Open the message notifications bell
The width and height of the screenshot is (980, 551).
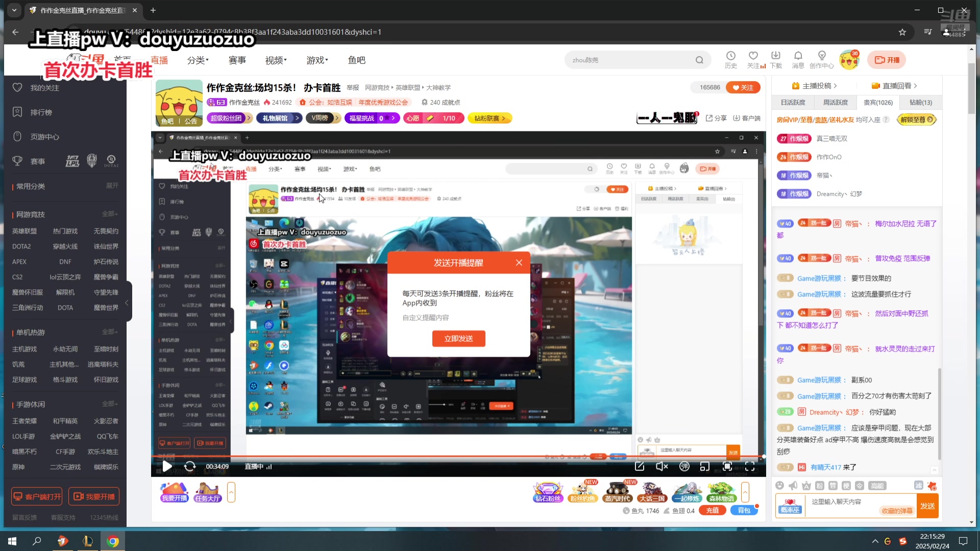(798, 60)
